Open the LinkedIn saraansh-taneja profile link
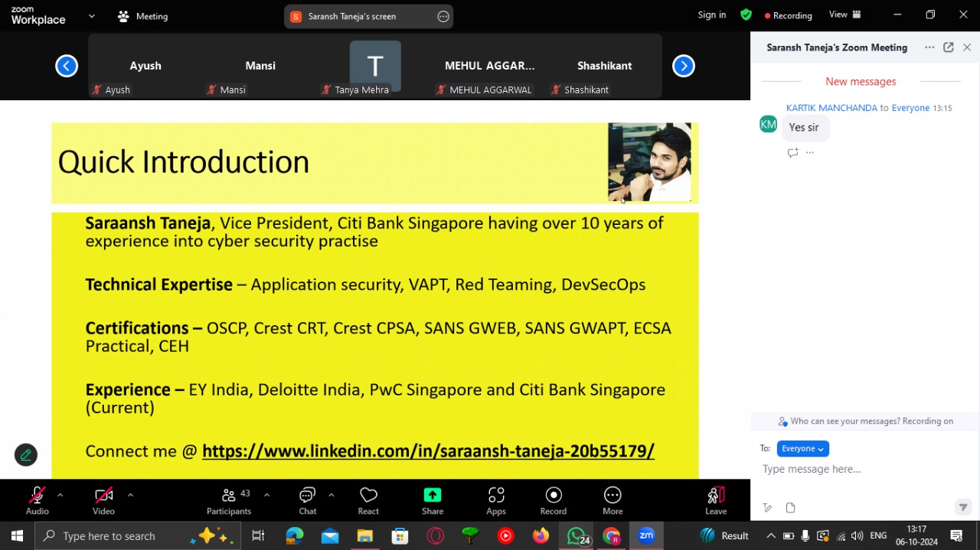This screenshot has height=550, width=980. (428, 451)
